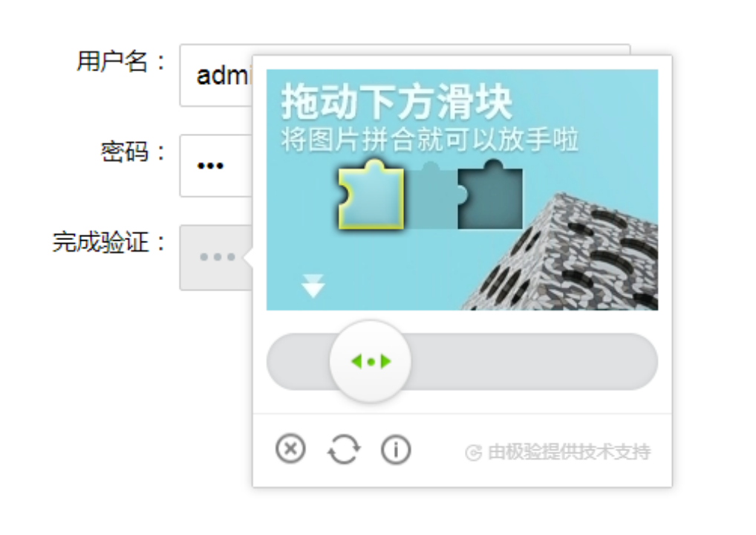The image size is (756, 535).
Task: Click the 完成验证 verification button with dots
Action: point(215,257)
